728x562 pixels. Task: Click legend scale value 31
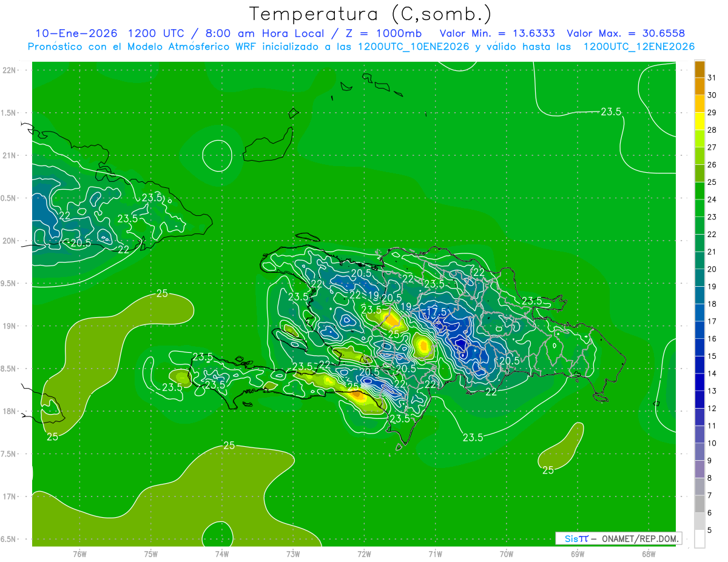[x=712, y=78]
